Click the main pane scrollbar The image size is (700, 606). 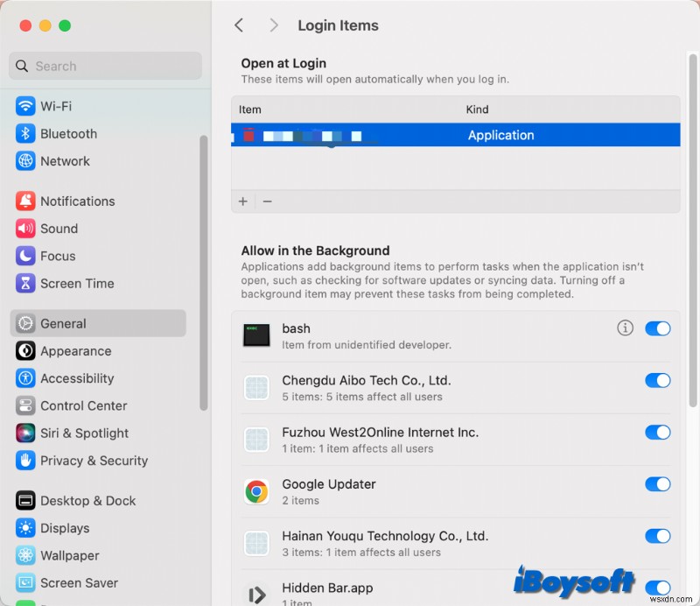click(x=692, y=230)
